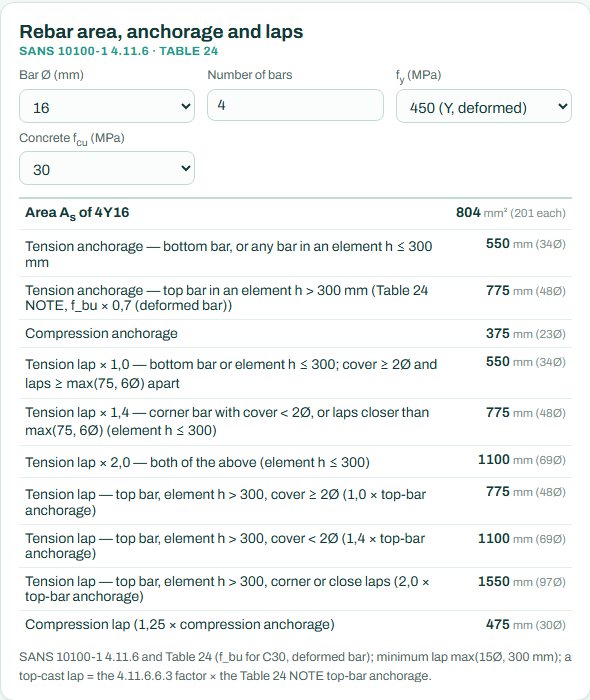Click the 'Compression anchorage' row label
This screenshot has width=590, height=700.
point(101,333)
